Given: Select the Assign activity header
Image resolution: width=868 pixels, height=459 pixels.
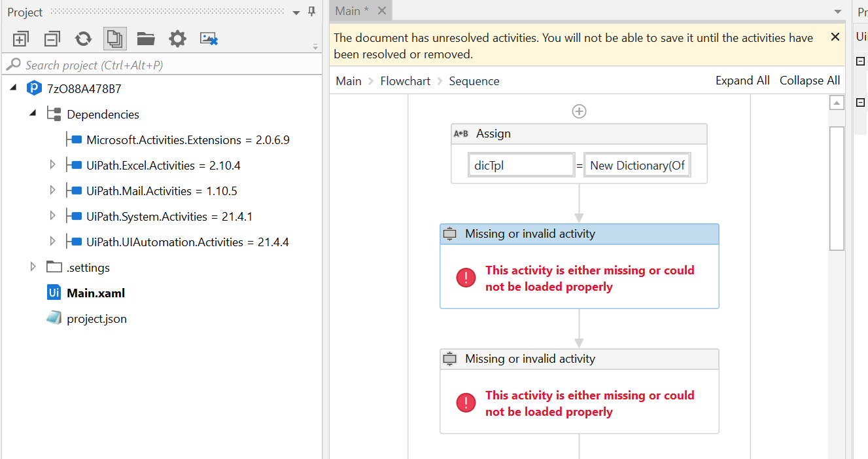Looking at the screenshot, I should tap(579, 134).
